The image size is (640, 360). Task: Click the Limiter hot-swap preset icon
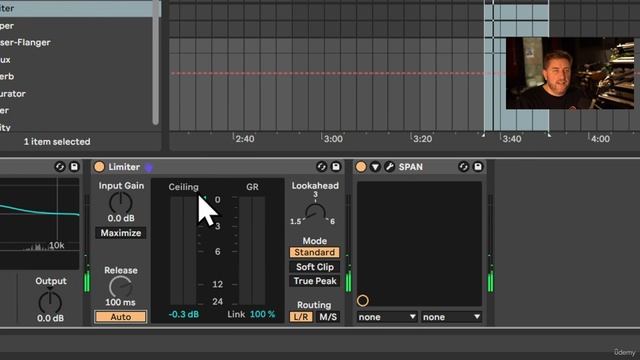click(322, 167)
